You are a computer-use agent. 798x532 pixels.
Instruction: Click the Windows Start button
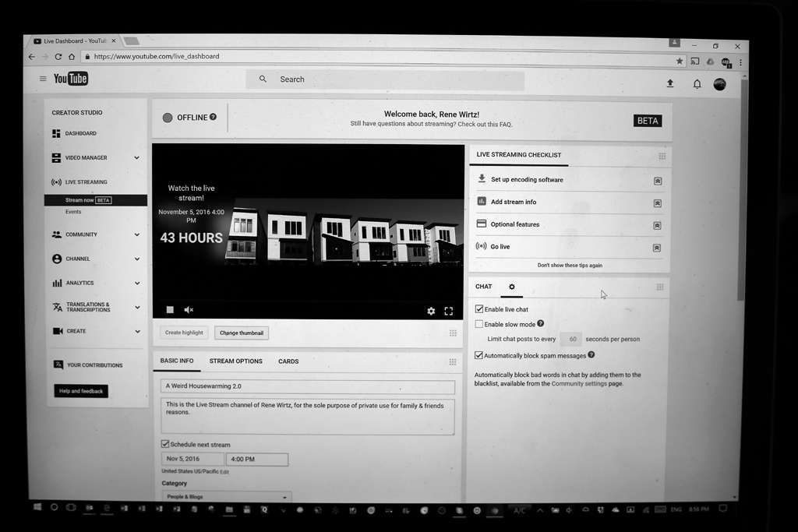[x=37, y=507]
